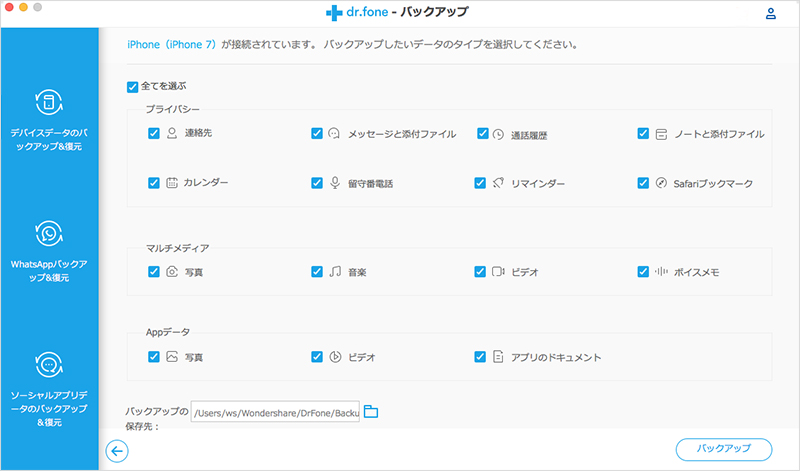Click the リマインダー label text
The height and width of the screenshot is (471, 800).
(x=538, y=184)
